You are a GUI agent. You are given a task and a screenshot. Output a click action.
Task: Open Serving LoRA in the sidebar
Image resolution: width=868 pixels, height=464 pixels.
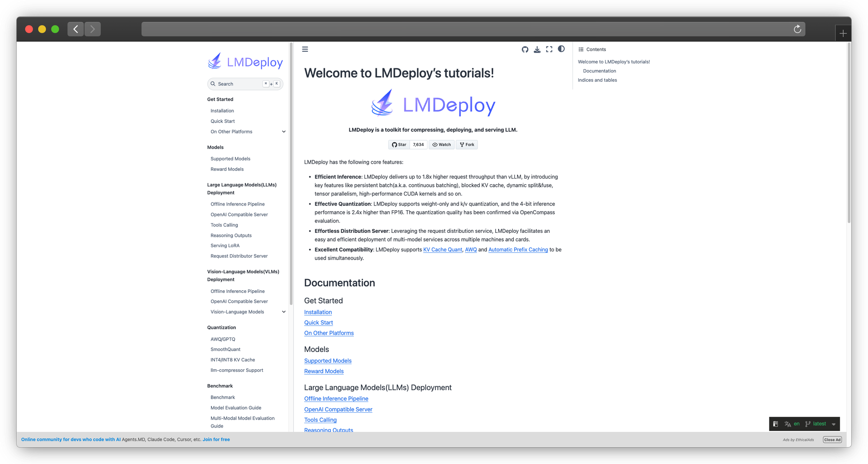tap(225, 245)
